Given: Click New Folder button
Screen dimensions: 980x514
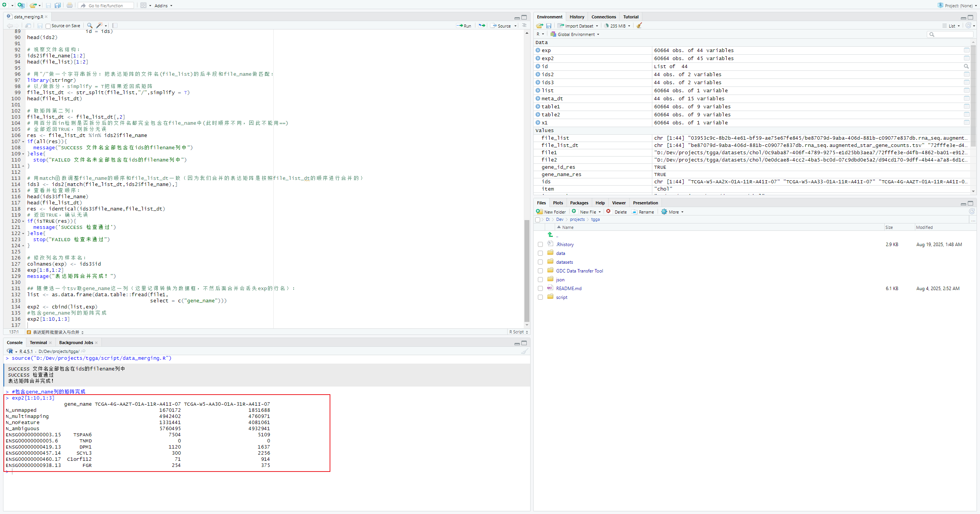Looking at the screenshot, I should (x=551, y=212).
